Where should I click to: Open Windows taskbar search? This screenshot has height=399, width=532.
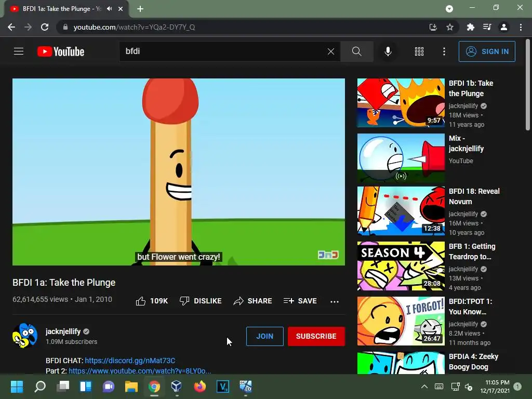coord(40,387)
